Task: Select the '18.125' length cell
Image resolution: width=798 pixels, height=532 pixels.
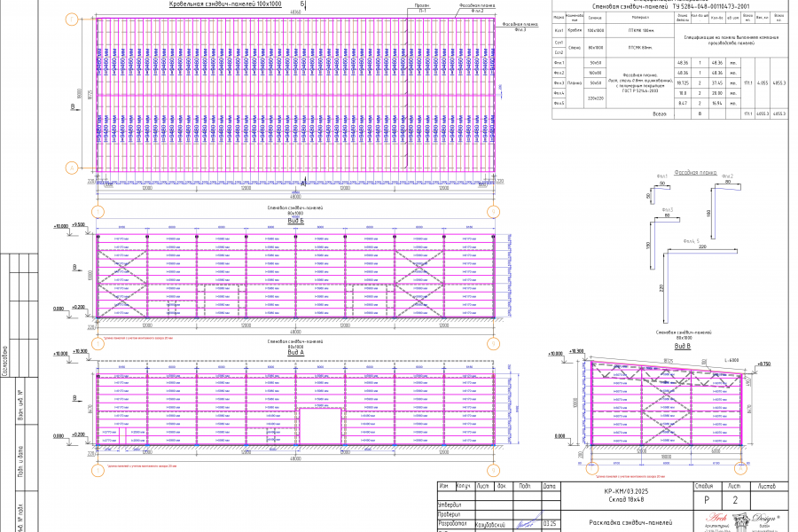Action: [x=683, y=83]
